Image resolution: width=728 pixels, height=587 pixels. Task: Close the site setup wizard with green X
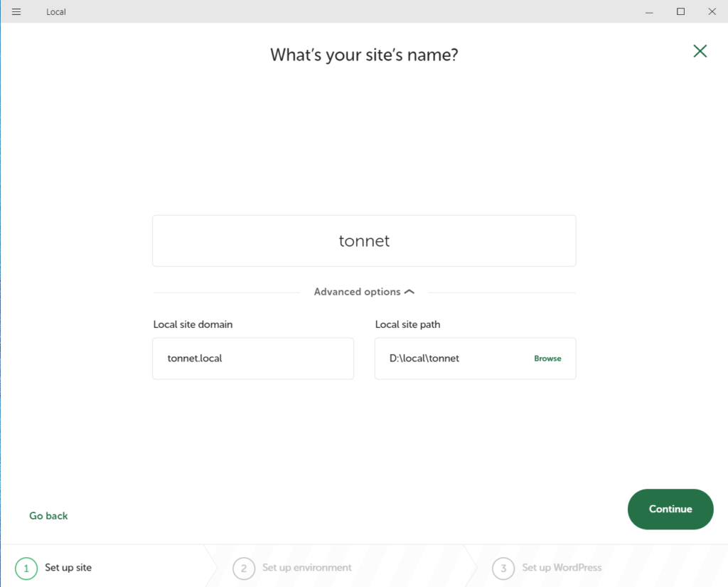point(700,51)
